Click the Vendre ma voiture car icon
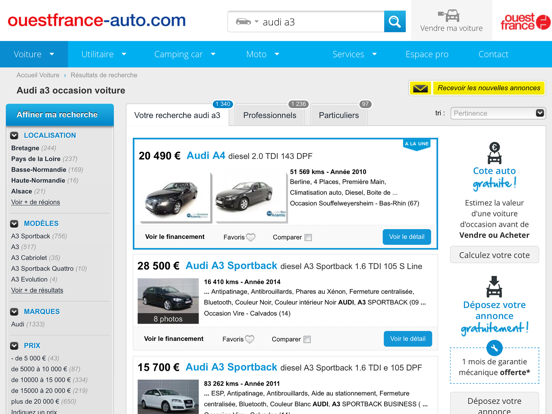This screenshot has height=414, width=552. (449, 15)
